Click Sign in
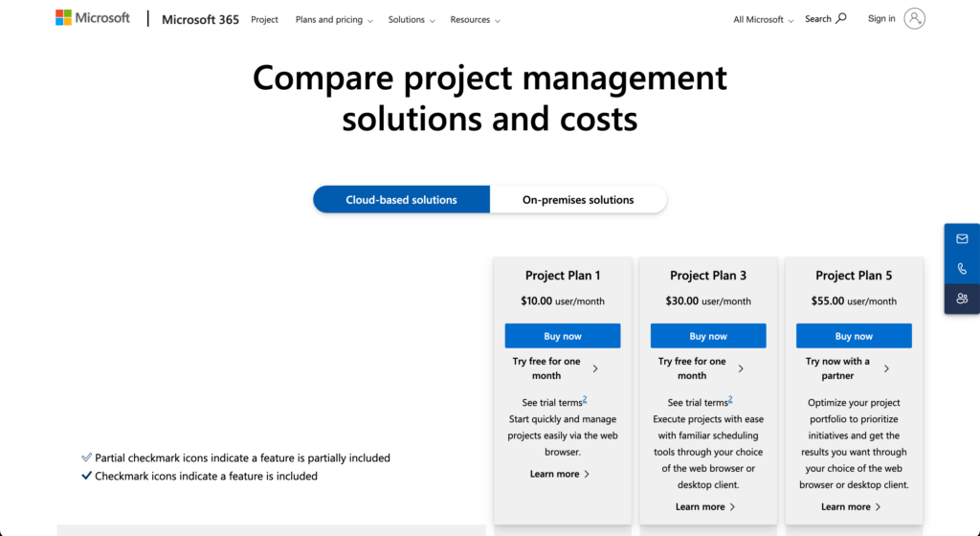 click(881, 19)
